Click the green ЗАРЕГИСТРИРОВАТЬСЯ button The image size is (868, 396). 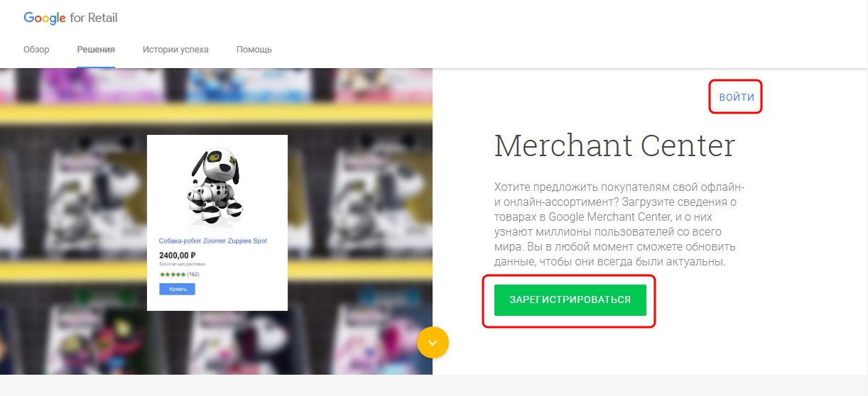click(x=570, y=300)
